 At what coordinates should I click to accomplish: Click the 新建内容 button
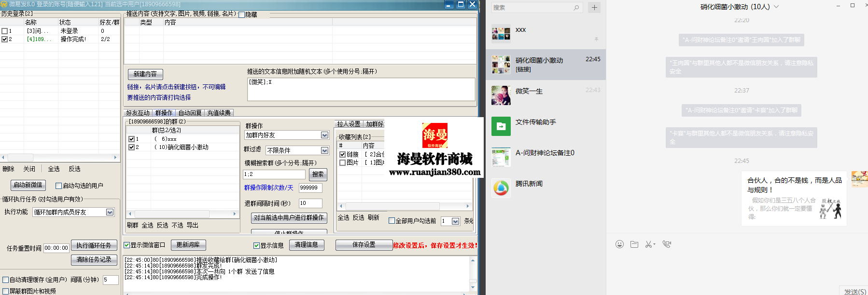(x=145, y=74)
